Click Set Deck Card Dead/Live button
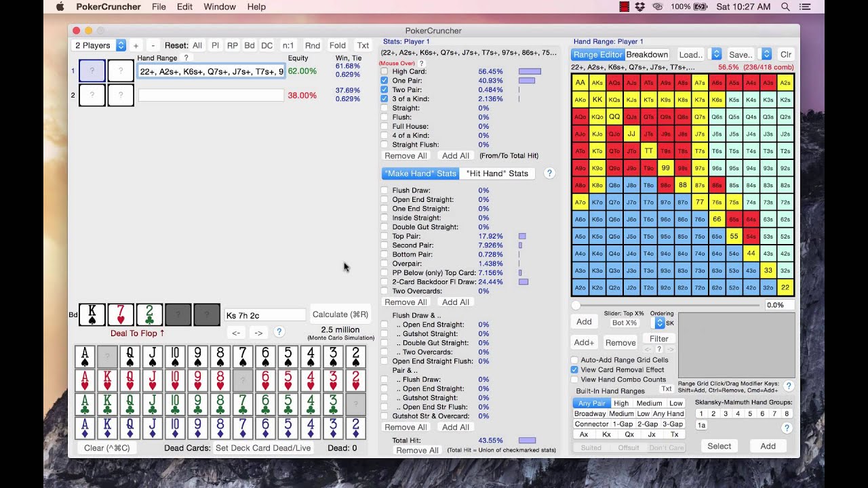 click(x=263, y=448)
